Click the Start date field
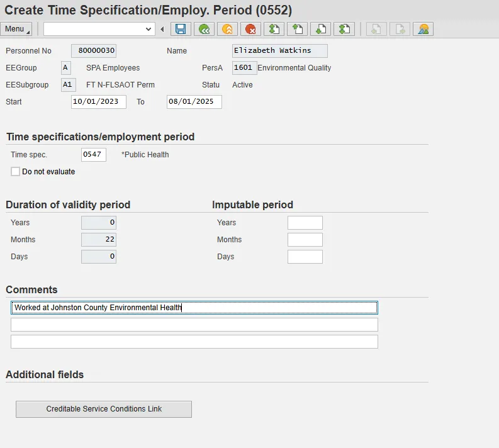Viewport: 499px width, 448px height. [99, 102]
